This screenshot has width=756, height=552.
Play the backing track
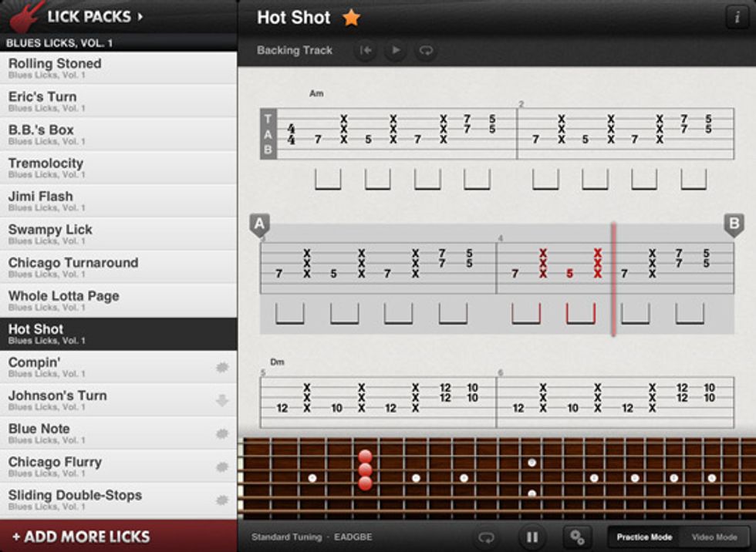(x=396, y=51)
